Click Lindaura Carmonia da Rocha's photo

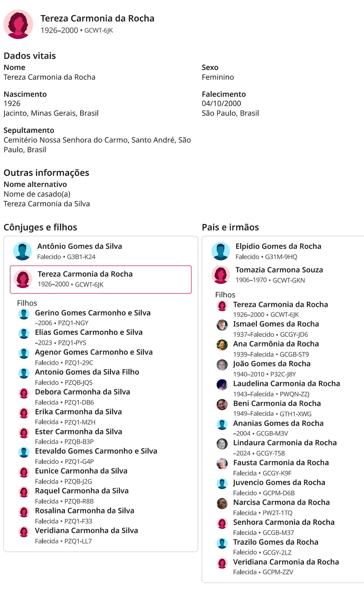pos(222,444)
